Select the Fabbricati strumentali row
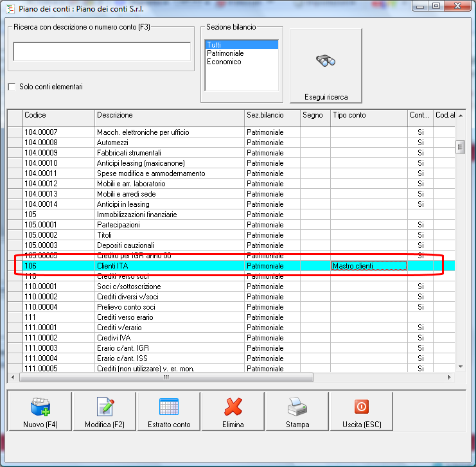Screen dimensions: 476x467 pyautogui.click(x=231, y=153)
